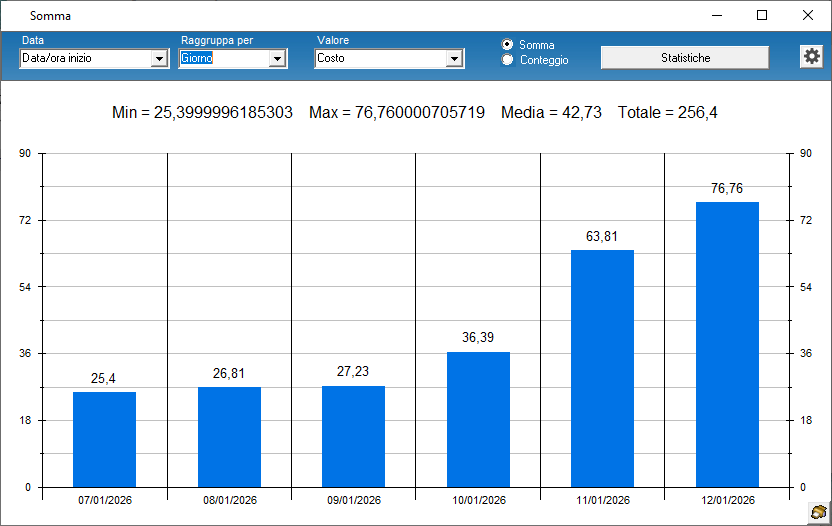Minimize the Somma window

[716, 15]
